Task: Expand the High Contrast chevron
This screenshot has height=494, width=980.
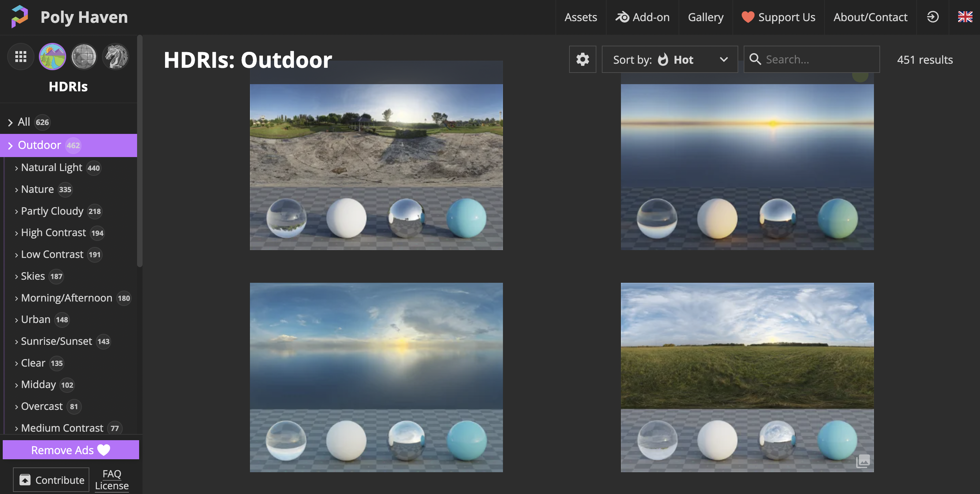Action: pos(16,233)
